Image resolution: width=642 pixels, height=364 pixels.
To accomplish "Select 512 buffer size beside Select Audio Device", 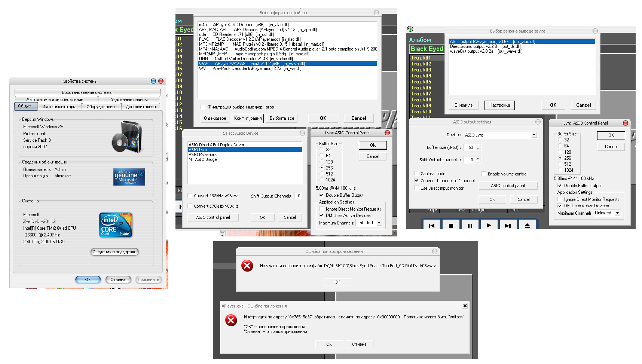I will tap(322, 174).
